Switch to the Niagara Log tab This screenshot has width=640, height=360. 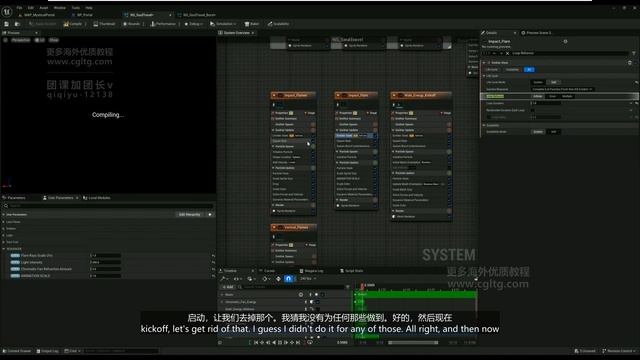tap(312, 271)
